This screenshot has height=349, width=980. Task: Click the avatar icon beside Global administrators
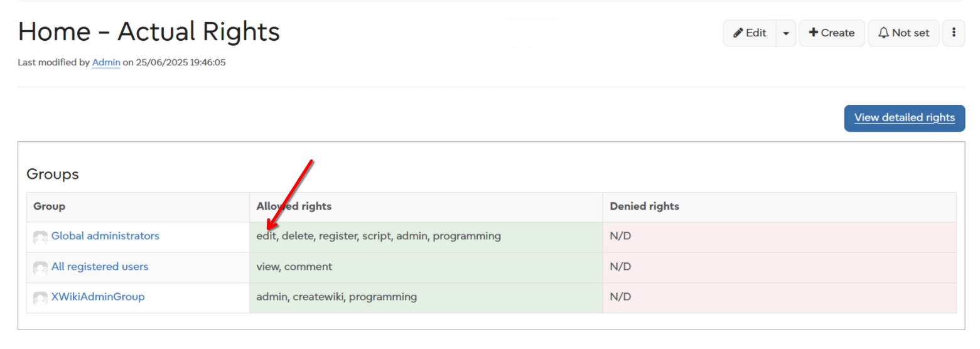40,237
